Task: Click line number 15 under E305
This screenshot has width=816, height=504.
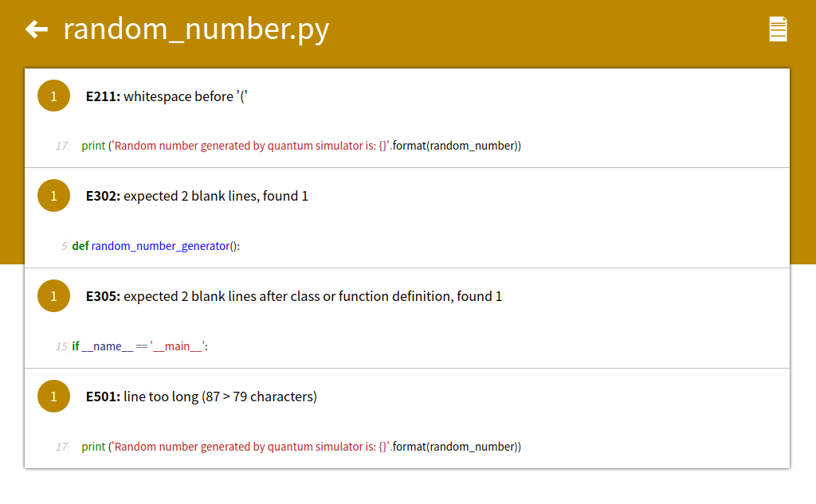Action: pos(61,346)
